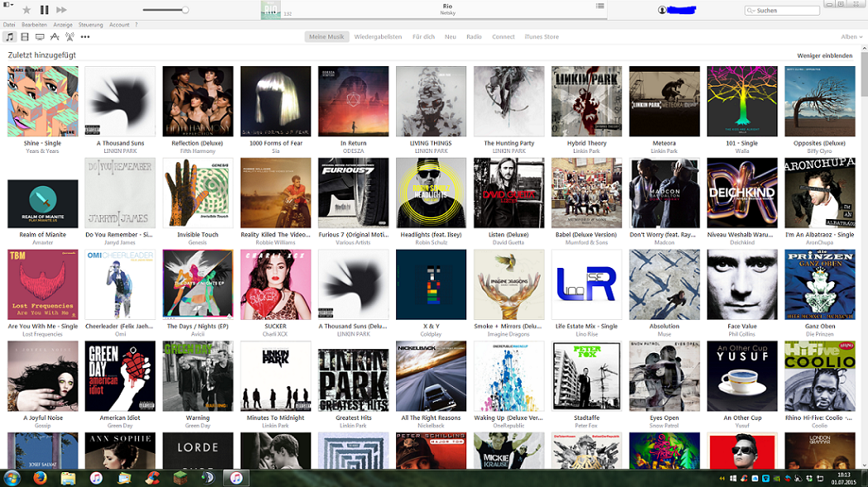
Task: Open the Radio tab
Action: pyautogui.click(x=474, y=36)
